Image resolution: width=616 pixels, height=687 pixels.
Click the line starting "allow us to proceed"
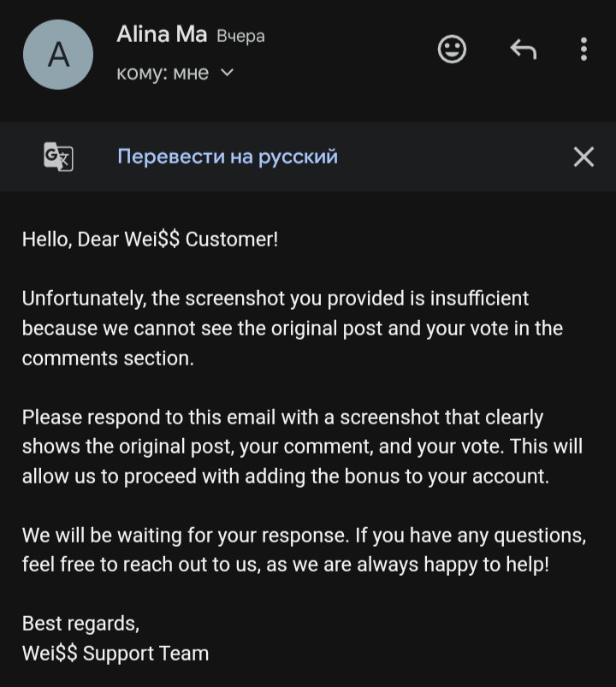coord(285,477)
